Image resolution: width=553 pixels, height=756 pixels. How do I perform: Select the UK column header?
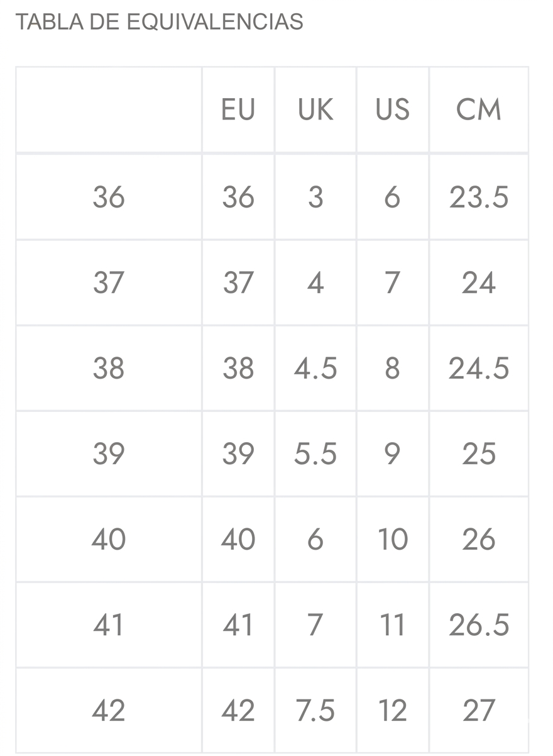pos(315,110)
